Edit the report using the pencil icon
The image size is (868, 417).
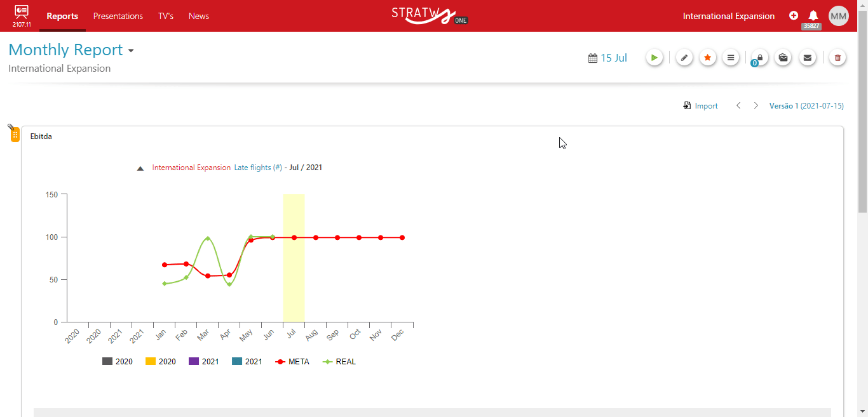click(x=684, y=58)
